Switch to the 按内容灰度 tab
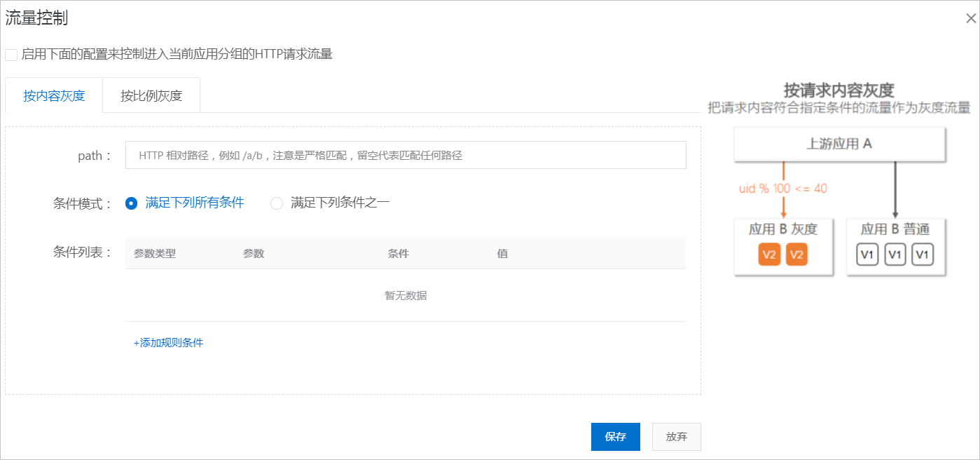Image resolution: width=980 pixels, height=460 pixels. pos(54,95)
